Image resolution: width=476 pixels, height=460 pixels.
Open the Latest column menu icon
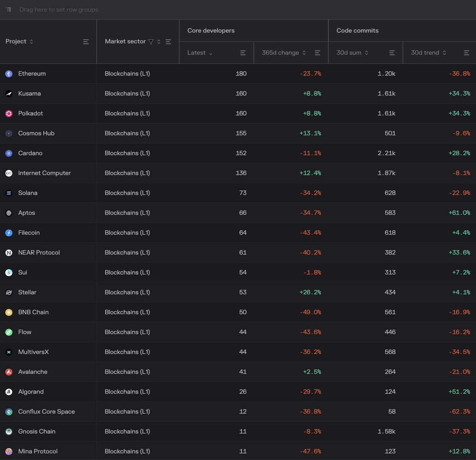click(x=243, y=53)
